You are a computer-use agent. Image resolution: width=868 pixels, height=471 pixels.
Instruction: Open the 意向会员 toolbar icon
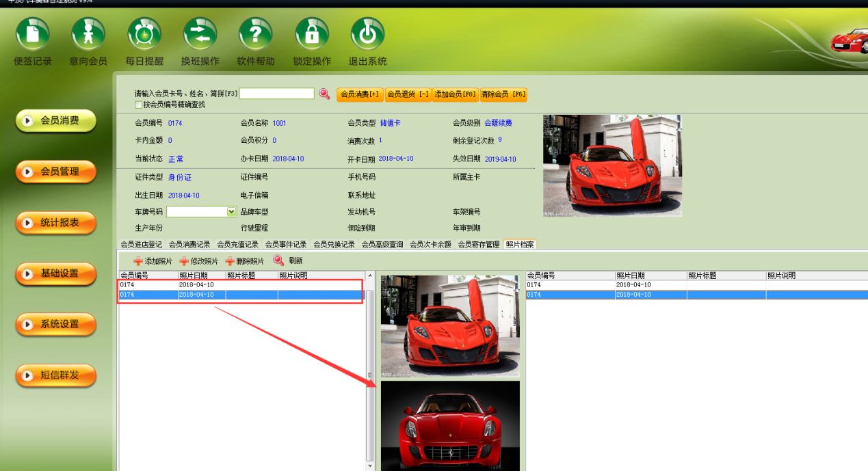[88, 34]
